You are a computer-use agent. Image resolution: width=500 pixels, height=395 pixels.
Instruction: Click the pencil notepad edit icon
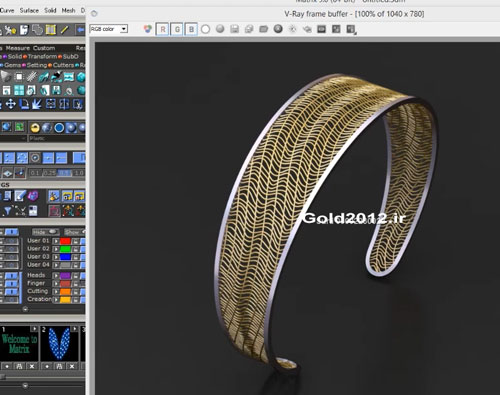20,196
